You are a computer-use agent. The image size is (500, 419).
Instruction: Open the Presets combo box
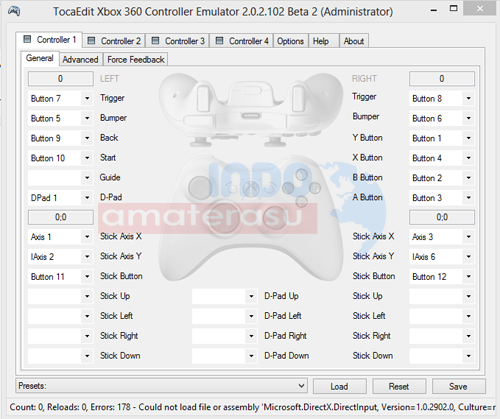click(161, 386)
